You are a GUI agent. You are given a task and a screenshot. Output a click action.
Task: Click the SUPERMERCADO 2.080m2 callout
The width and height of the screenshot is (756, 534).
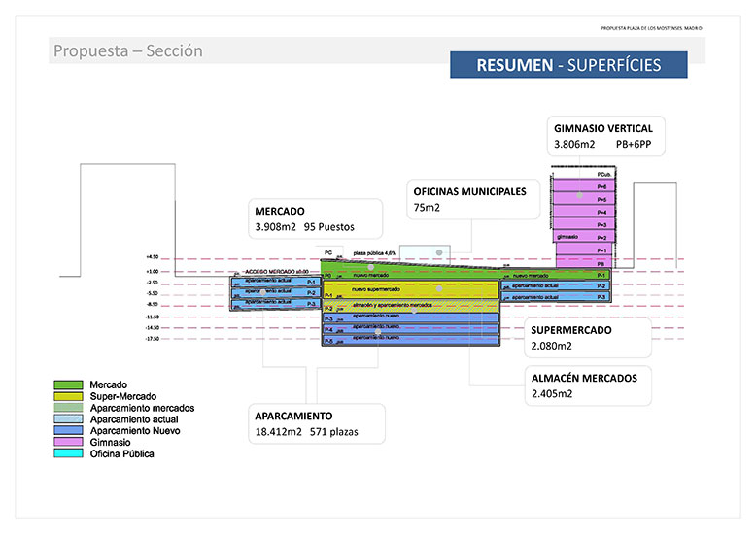click(x=584, y=337)
